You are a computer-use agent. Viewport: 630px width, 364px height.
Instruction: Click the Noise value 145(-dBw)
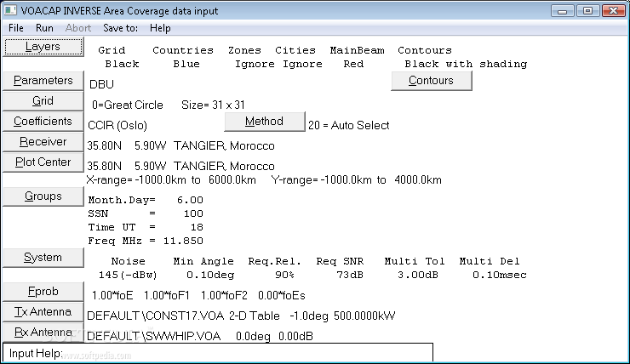click(128, 275)
